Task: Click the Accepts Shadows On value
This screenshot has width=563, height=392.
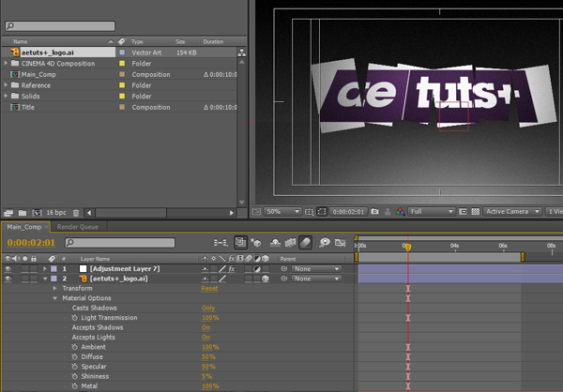Action: click(205, 327)
